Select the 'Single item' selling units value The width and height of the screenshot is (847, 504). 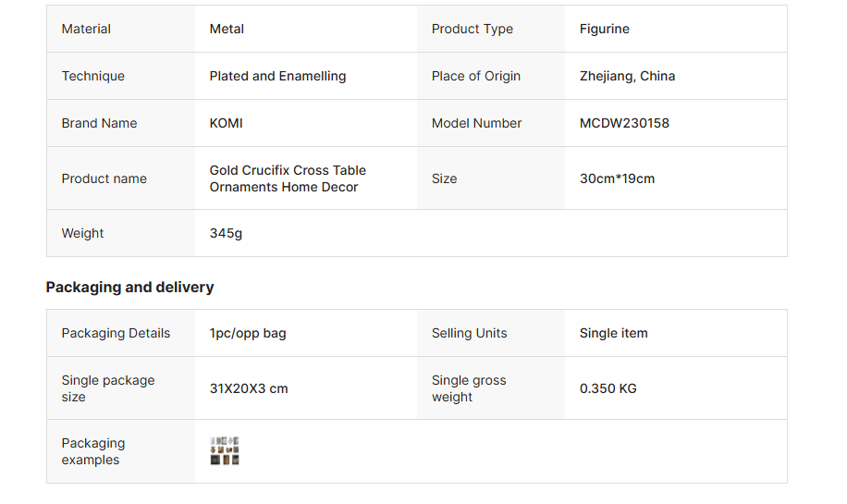613,333
